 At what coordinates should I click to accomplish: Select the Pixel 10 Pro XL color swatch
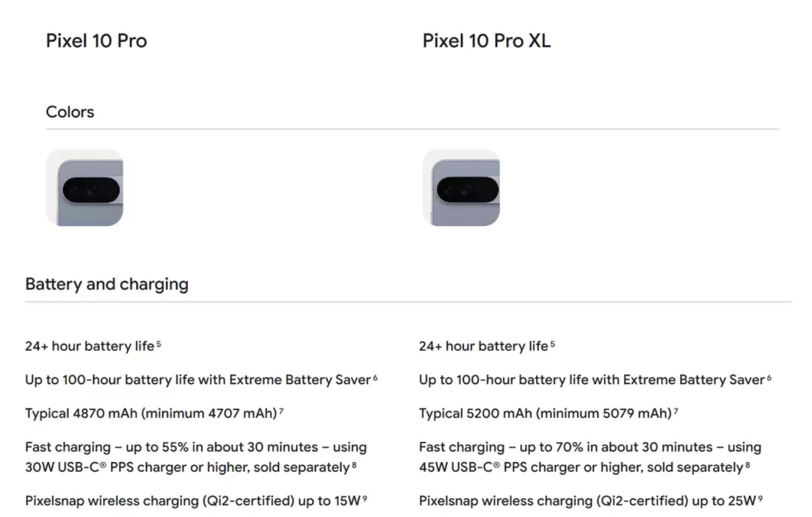pyautogui.click(x=461, y=188)
